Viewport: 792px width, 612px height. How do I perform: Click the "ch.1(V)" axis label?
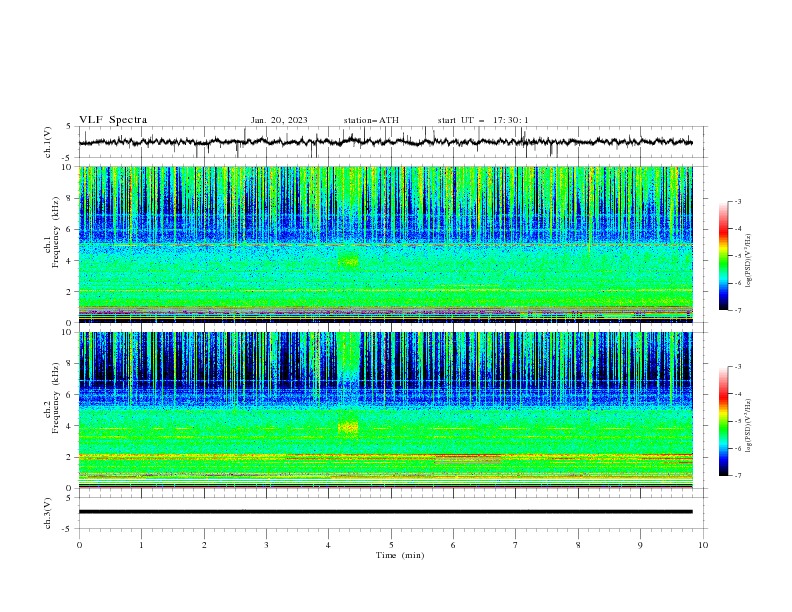48,142
